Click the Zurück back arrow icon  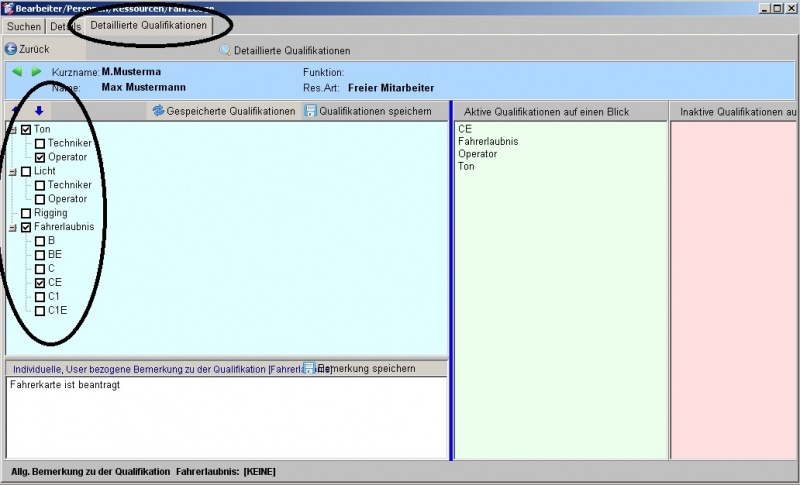point(11,49)
